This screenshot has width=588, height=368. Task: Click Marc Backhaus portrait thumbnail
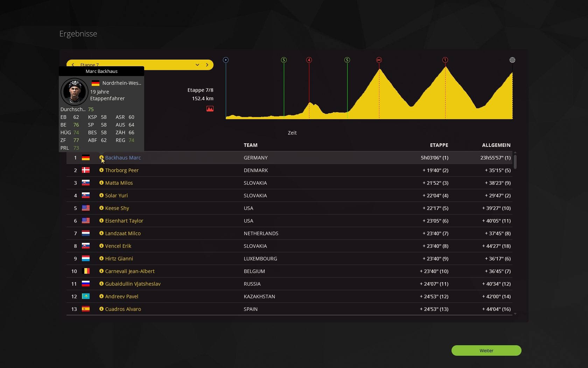click(x=75, y=92)
